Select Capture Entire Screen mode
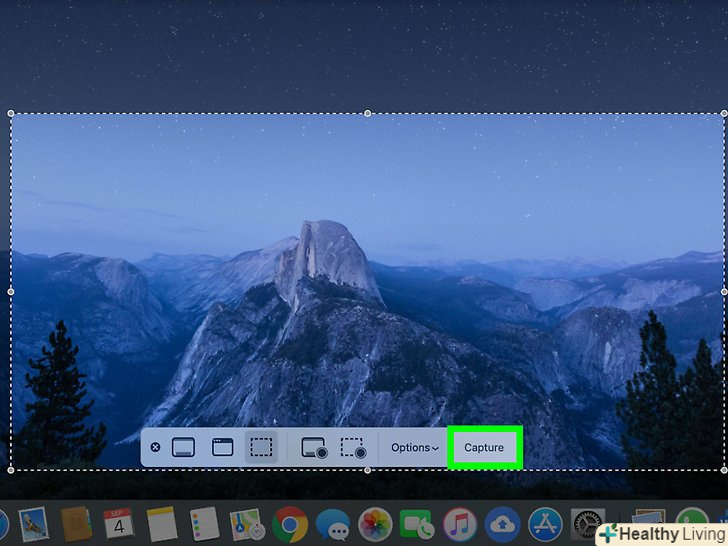728x546 pixels. click(182, 448)
